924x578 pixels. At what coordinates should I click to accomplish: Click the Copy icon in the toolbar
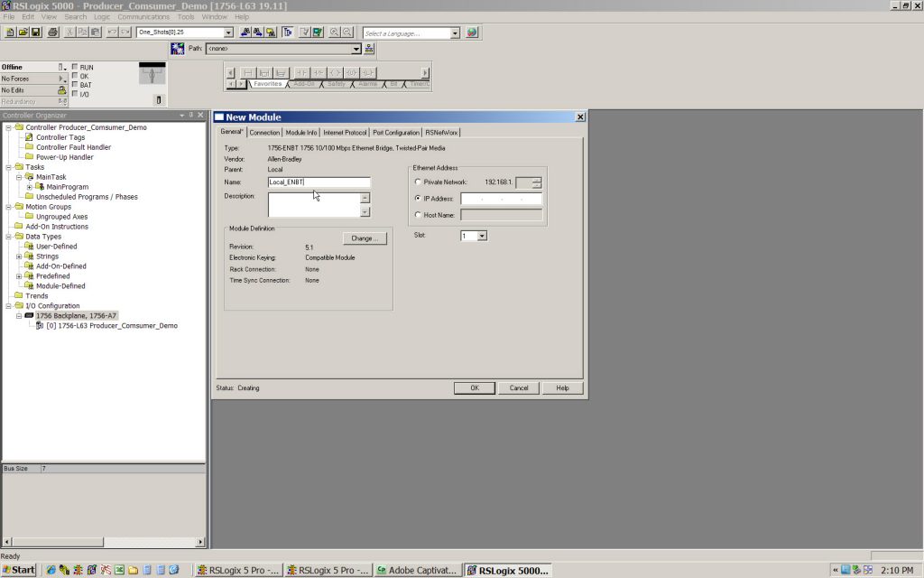click(82, 33)
